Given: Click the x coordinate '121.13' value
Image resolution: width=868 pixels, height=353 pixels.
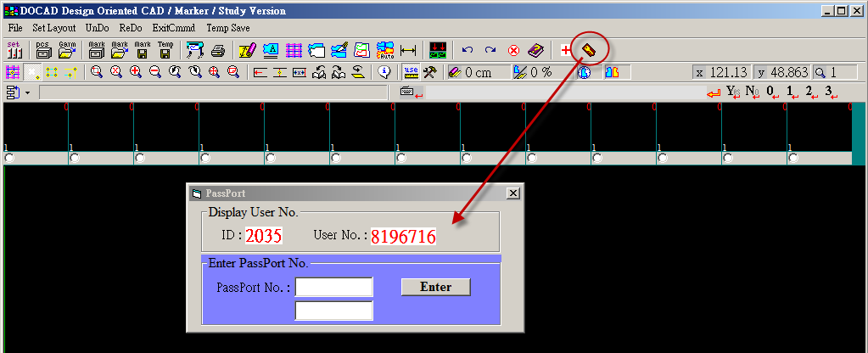Looking at the screenshot, I should coord(729,72).
